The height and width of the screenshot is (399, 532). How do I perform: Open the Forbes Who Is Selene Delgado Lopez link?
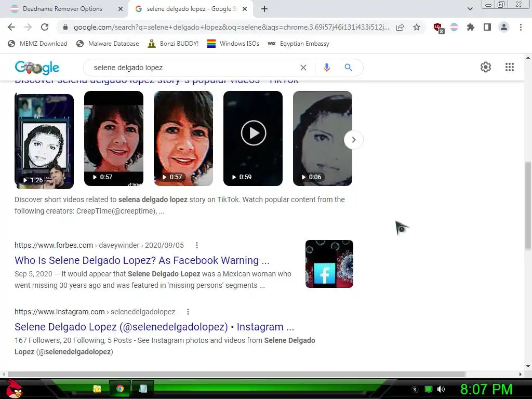[142, 260]
